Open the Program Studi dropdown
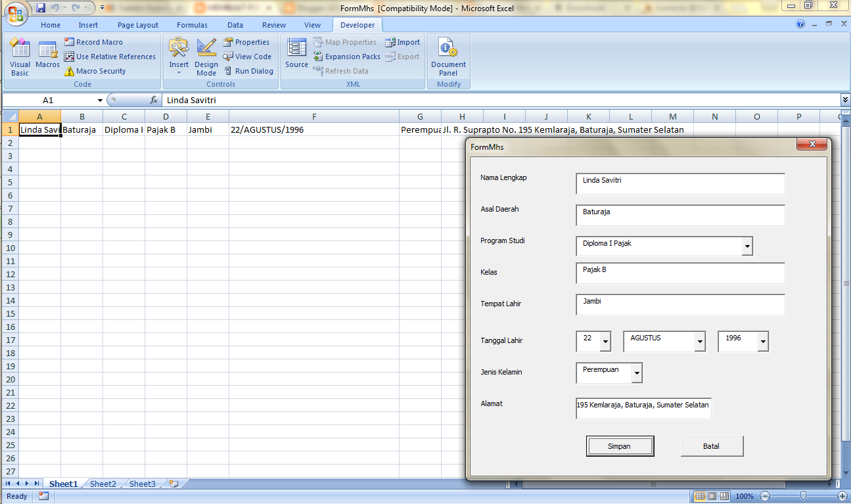The width and height of the screenshot is (851, 504). point(748,245)
